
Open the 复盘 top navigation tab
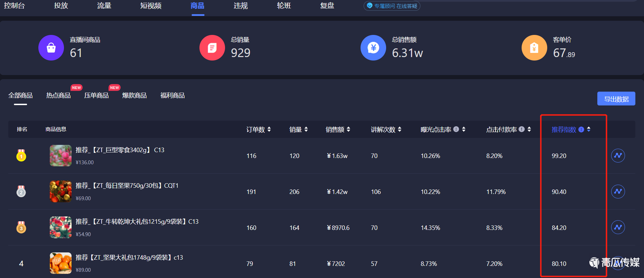(x=327, y=6)
